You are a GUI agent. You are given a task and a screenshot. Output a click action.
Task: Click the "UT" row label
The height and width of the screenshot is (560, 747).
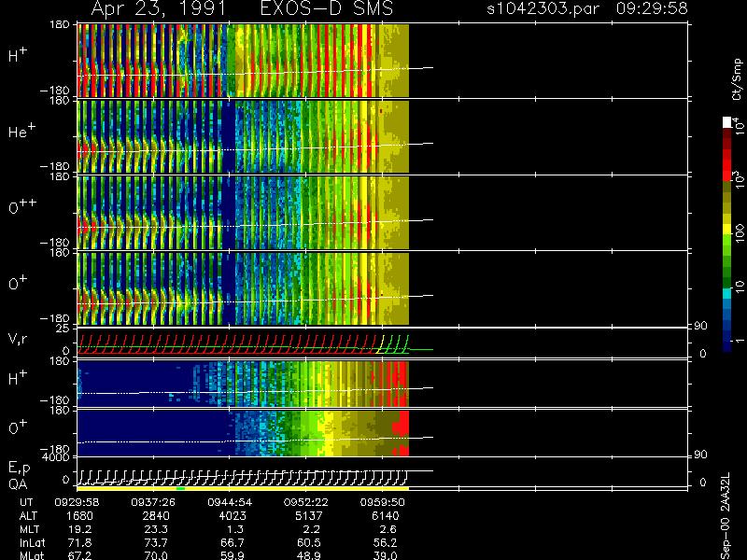click(x=26, y=502)
